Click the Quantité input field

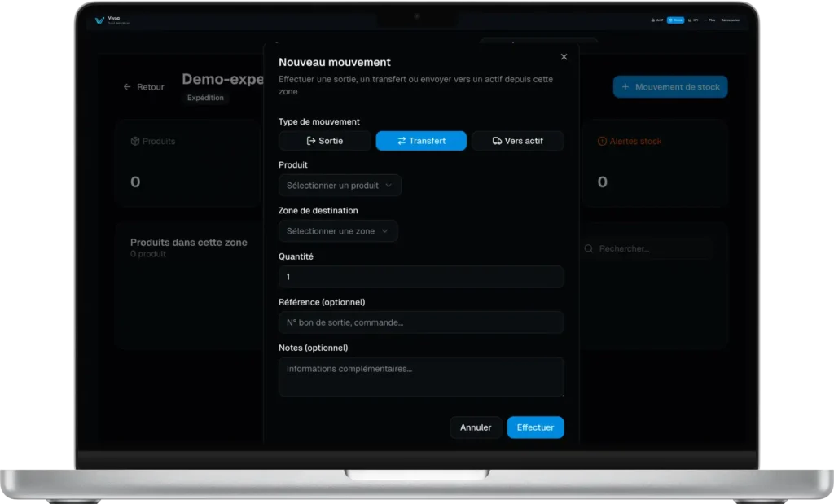click(421, 277)
